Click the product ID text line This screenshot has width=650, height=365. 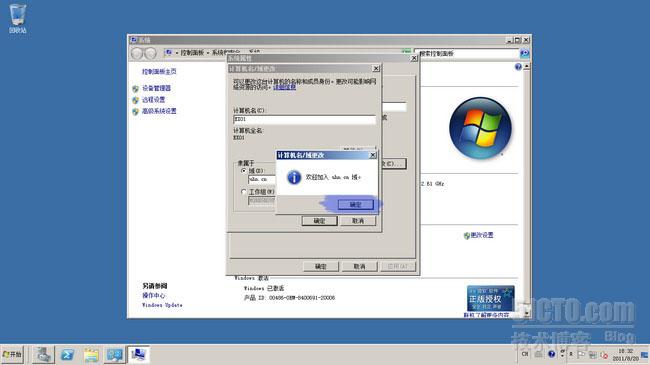(289, 298)
